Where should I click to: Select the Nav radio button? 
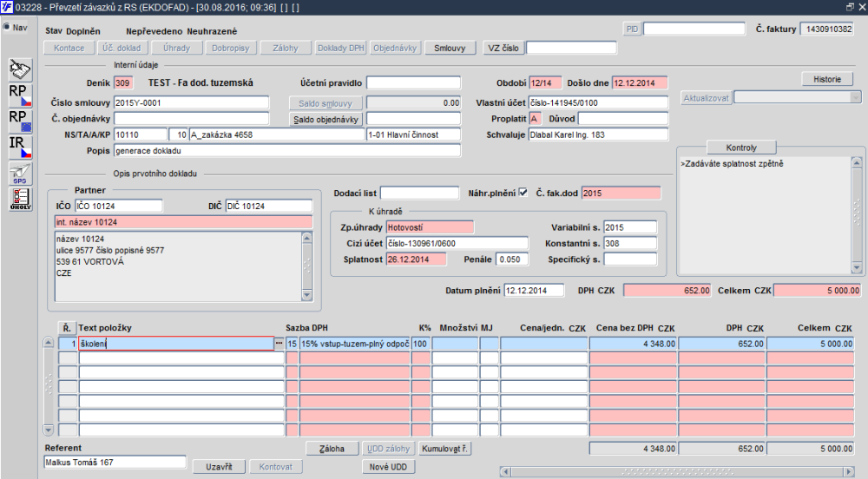click(7, 27)
